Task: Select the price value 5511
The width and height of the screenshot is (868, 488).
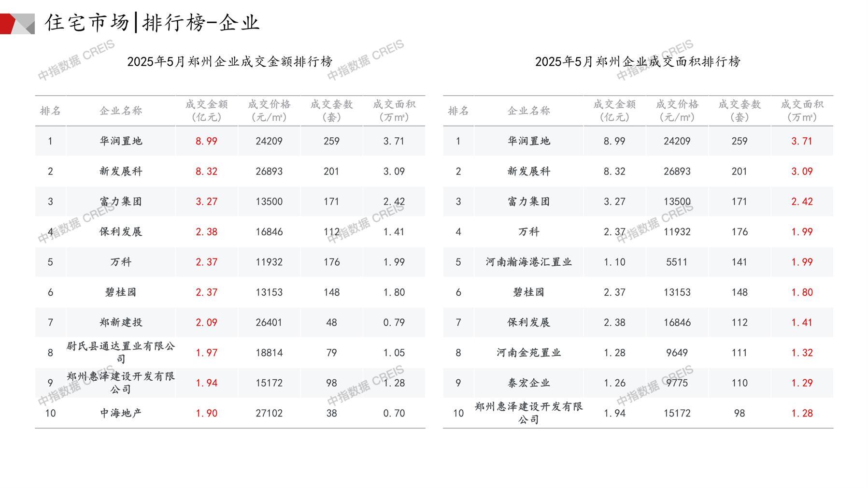Action: (x=676, y=262)
